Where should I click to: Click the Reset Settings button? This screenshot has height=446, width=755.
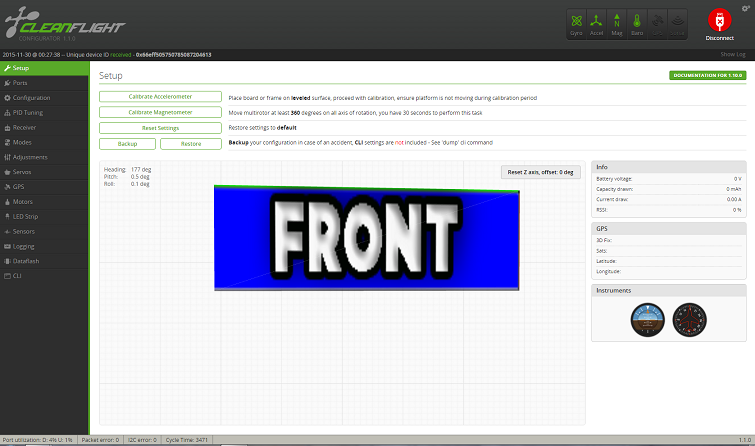coord(160,128)
